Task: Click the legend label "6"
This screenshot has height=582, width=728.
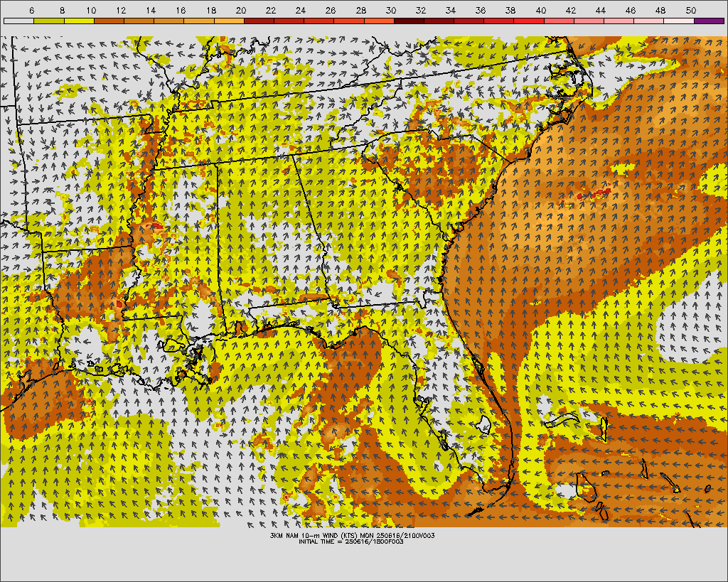Action: click(31, 10)
